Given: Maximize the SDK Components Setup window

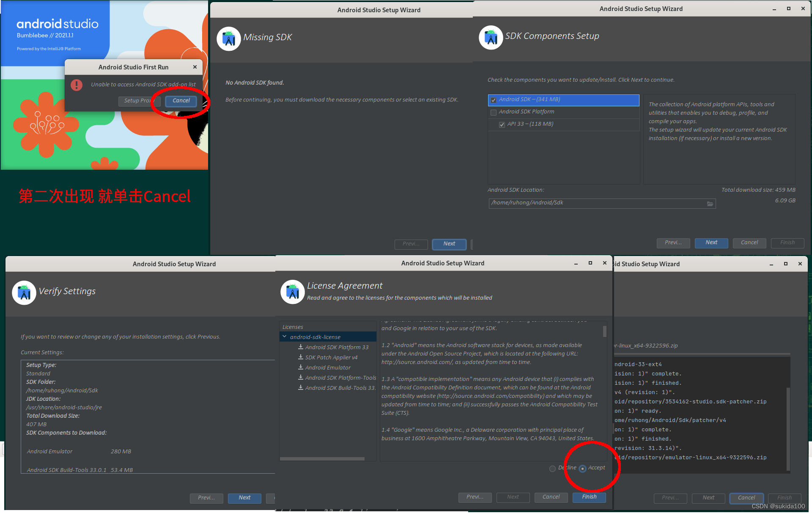Looking at the screenshot, I should (x=789, y=9).
